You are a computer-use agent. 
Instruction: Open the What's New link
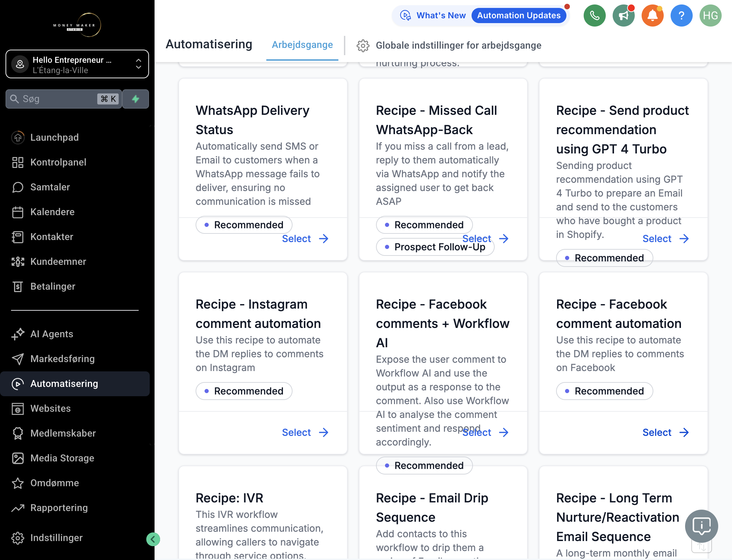point(441,16)
